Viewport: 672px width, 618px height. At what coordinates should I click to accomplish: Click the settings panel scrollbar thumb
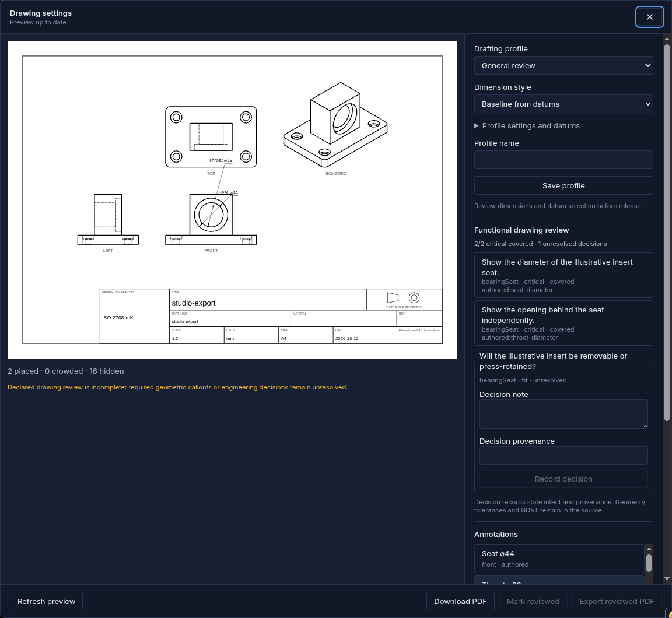[x=667, y=232]
